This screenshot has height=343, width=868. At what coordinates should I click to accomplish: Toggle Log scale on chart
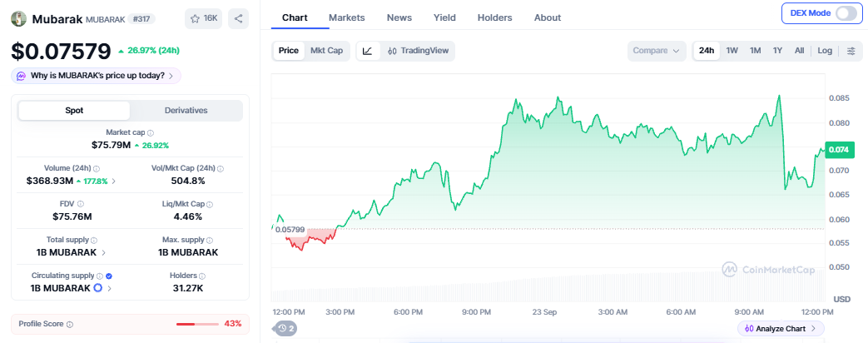click(825, 51)
